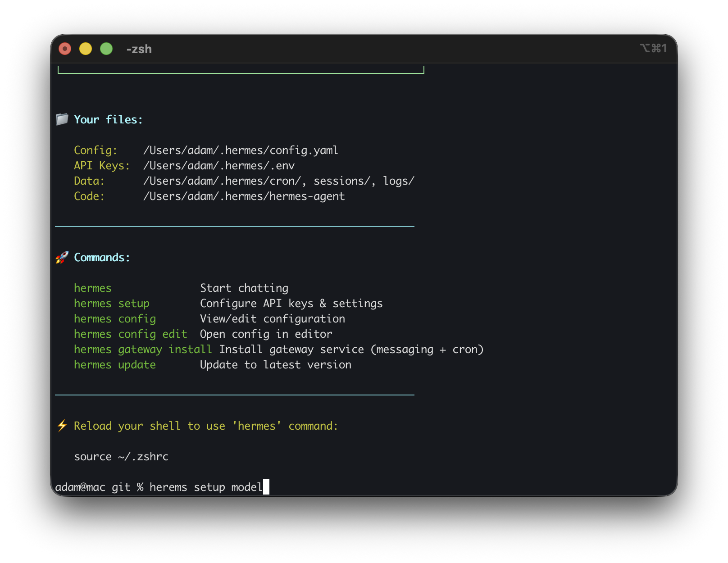
Task: Maximize the terminal with green button
Action: (106, 49)
